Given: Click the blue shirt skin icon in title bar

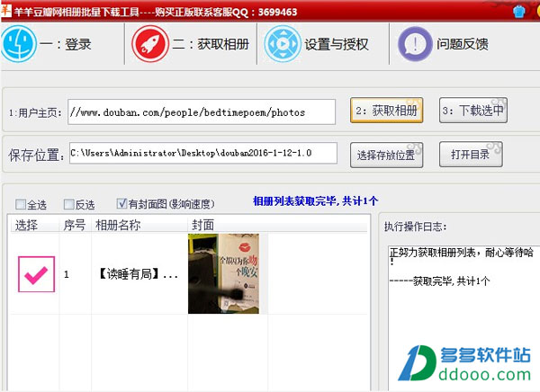Looking at the screenshot, I should [519, 12].
